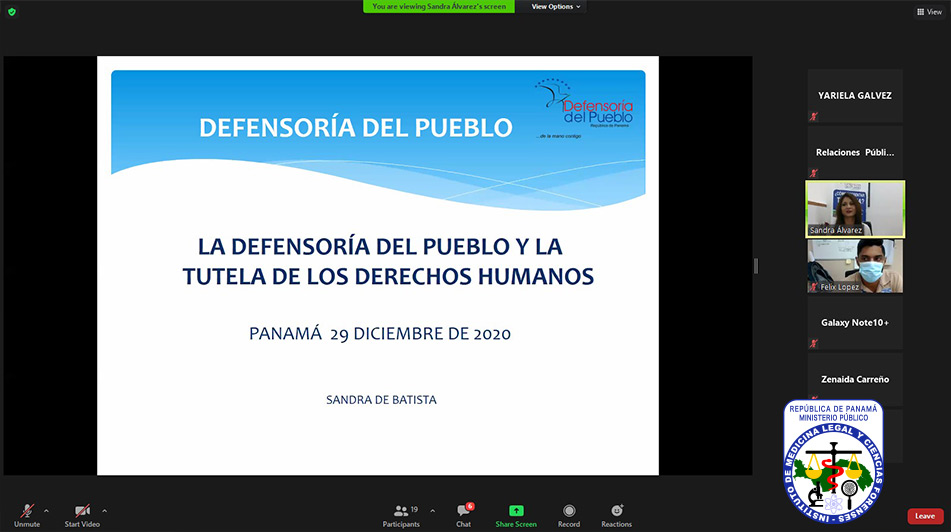Expand audio options arrow beside Unmute
The height and width of the screenshot is (532, 951).
tap(46, 511)
